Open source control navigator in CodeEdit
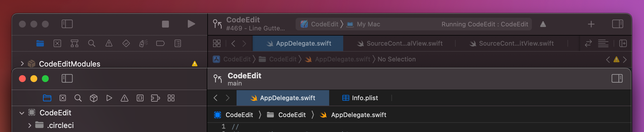 pos(63,98)
